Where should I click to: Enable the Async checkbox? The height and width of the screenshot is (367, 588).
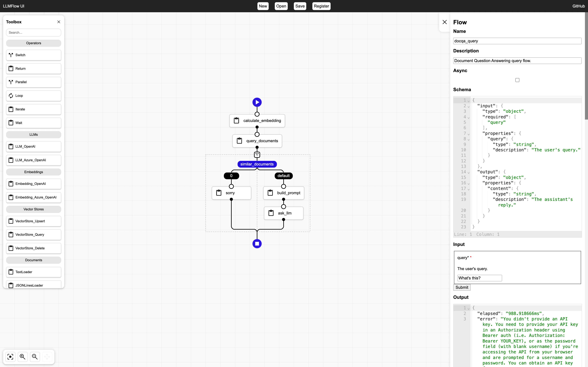tap(517, 80)
